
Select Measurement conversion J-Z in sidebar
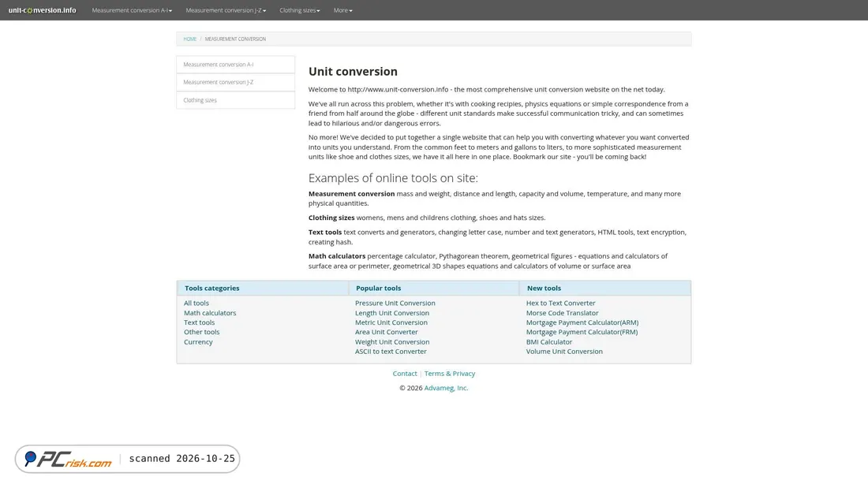[x=236, y=82]
